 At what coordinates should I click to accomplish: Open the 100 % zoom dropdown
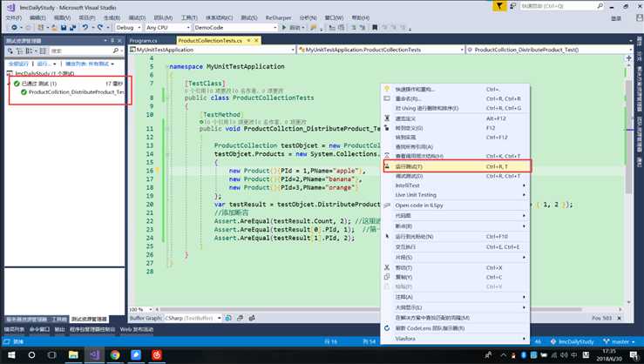point(140,309)
